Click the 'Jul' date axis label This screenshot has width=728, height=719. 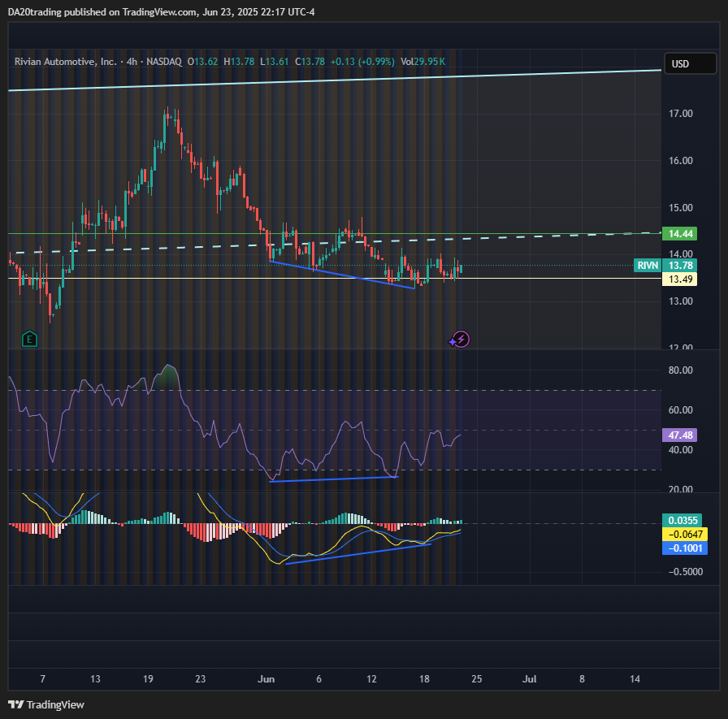[x=529, y=679]
